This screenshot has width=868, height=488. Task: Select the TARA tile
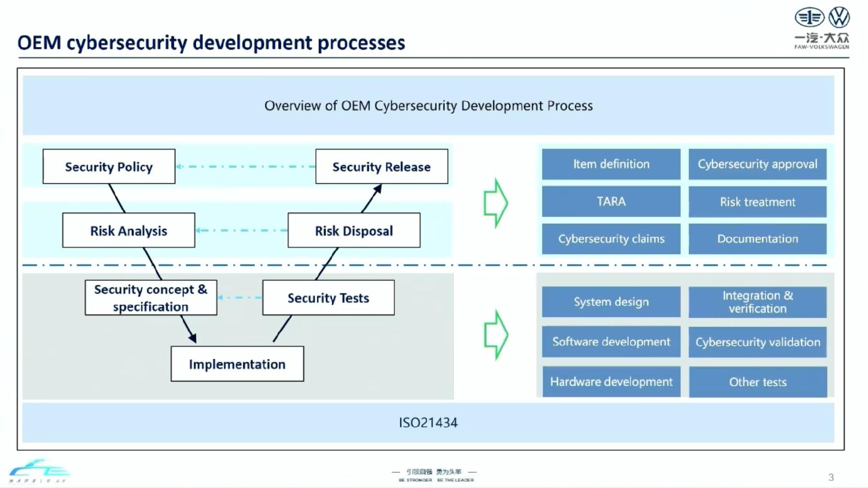pyautogui.click(x=611, y=201)
